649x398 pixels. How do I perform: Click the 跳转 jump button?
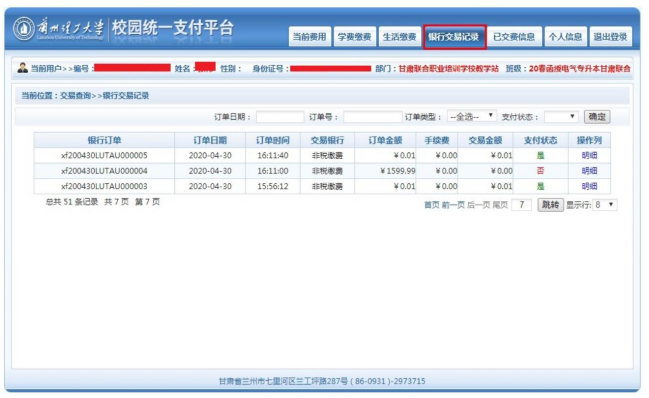[x=550, y=205]
